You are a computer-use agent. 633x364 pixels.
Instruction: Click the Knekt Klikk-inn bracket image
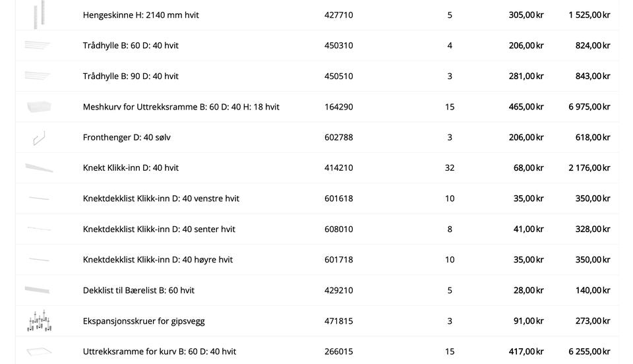[39, 168]
